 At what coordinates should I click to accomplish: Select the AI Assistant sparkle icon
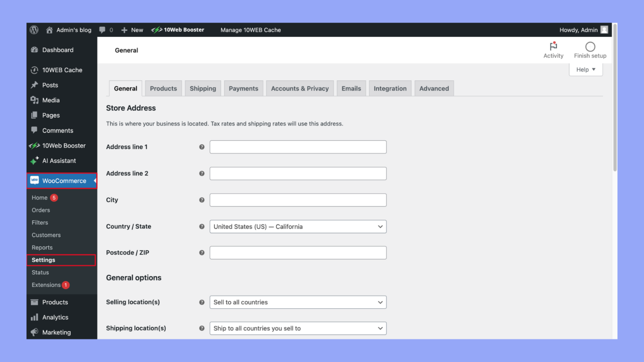(35, 160)
